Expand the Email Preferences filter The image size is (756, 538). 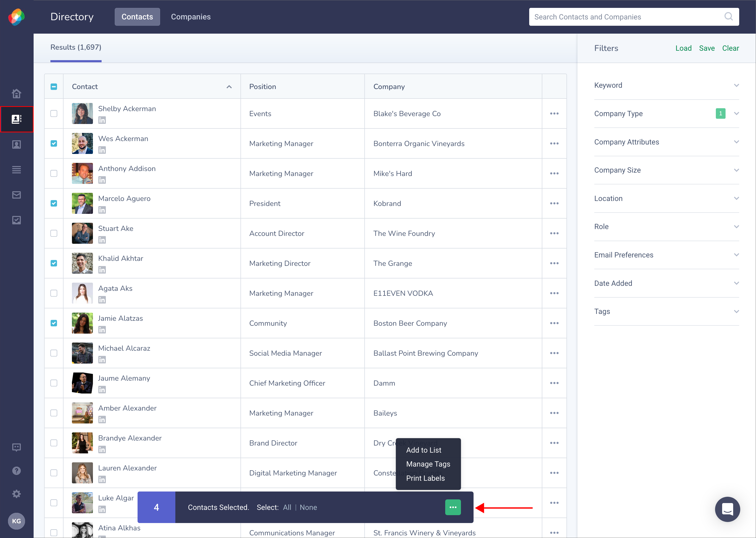tap(667, 255)
